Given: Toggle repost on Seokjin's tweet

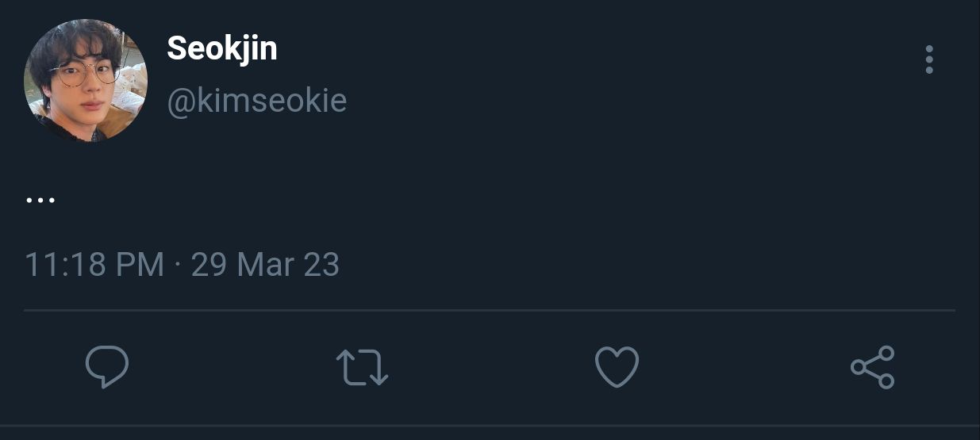Looking at the screenshot, I should 362,368.
